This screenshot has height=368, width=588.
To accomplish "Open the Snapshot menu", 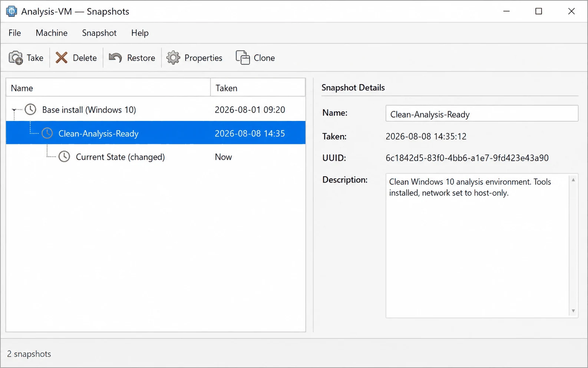I will point(99,33).
